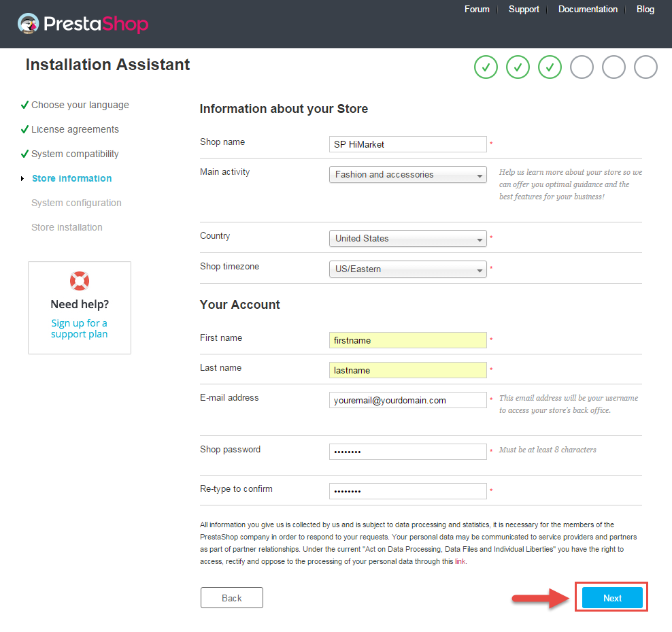Viewport: 672px width, 632px height.
Task: Click the last empty step circle
Action: pos(645,67)
